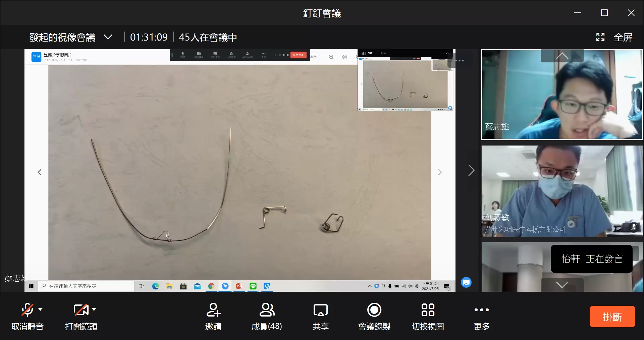Open the blue chat bubble icon

466,282
